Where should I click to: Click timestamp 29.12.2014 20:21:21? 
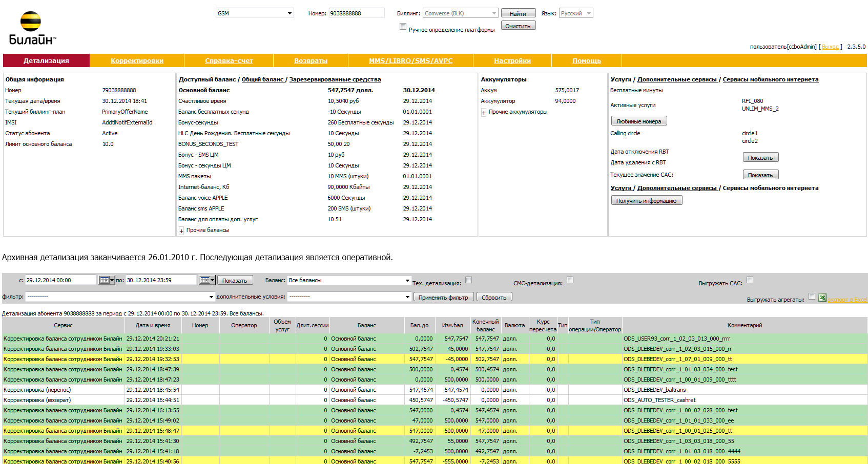(153, 339)
